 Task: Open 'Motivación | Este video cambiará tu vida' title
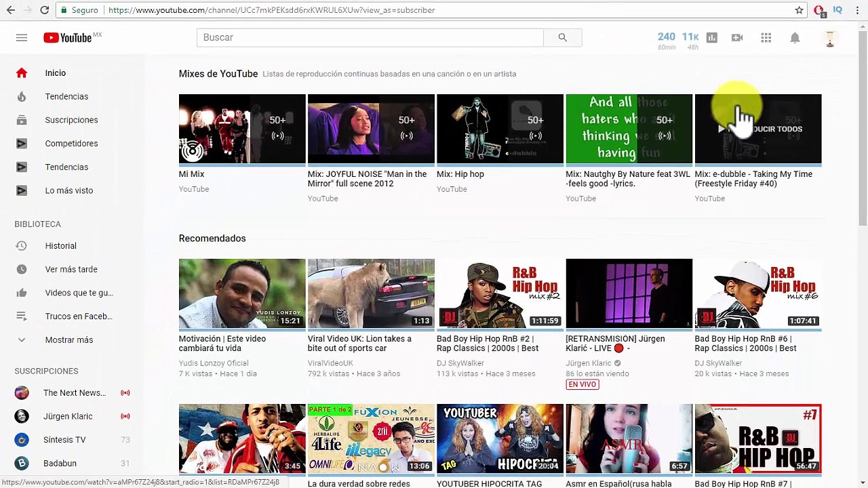point(222,344)
